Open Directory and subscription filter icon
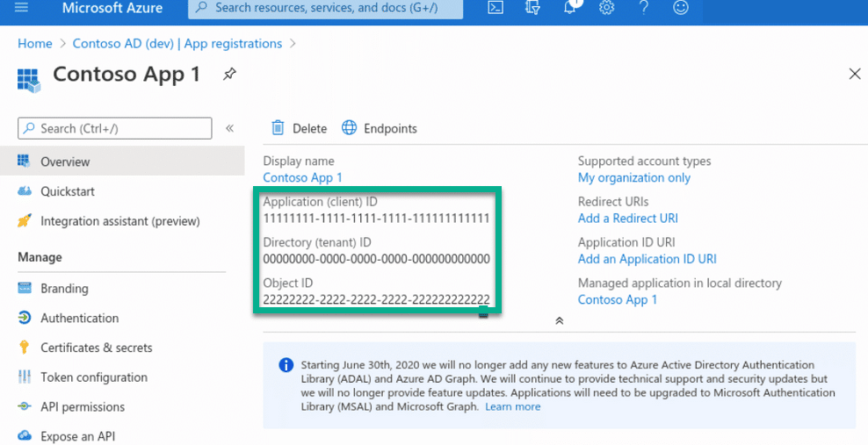 pyautogui.click(x=532, y=7)
